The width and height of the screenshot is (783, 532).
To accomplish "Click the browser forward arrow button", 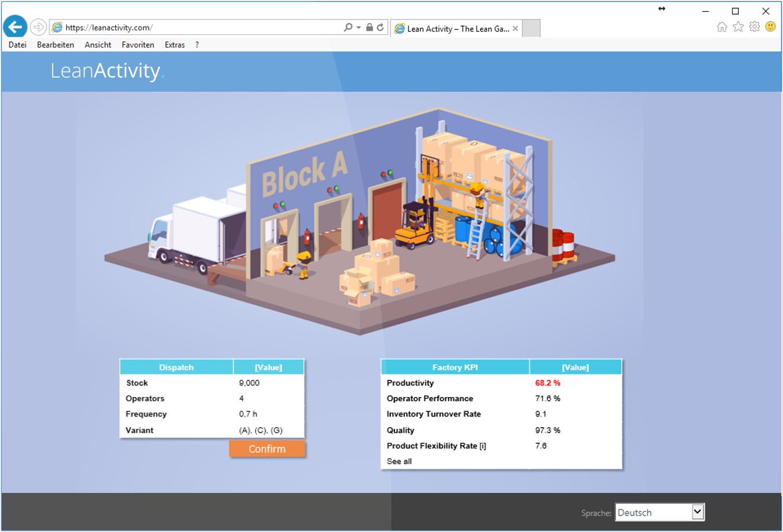I will (x=38, y=27).
